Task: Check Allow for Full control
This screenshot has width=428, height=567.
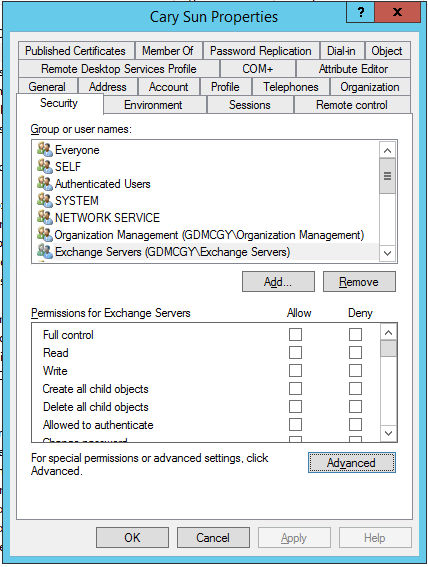Action: pyautogui.click(x=295, y=334)
